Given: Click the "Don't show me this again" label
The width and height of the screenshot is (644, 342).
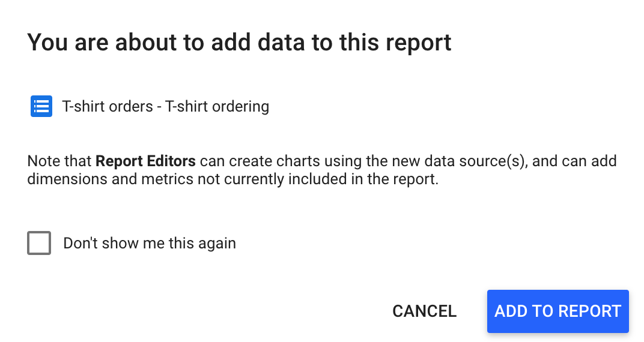Looking at the screenshot, I should point(150,243).
